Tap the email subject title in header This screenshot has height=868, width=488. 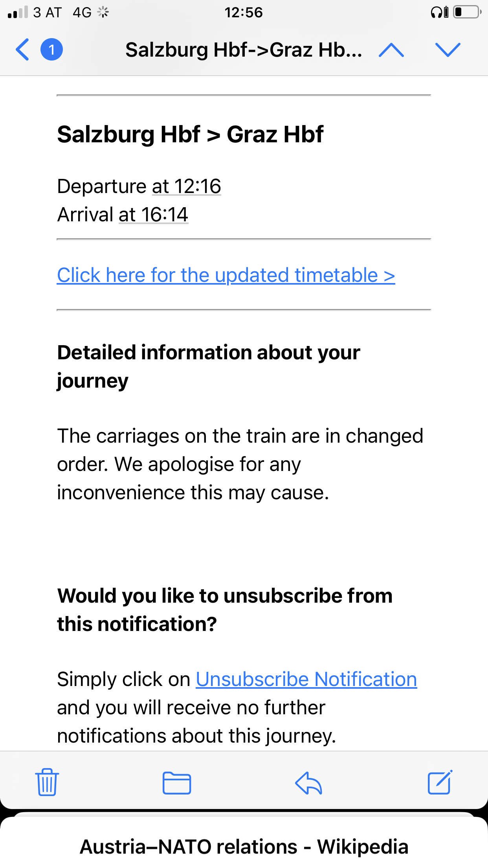(244, 50)
